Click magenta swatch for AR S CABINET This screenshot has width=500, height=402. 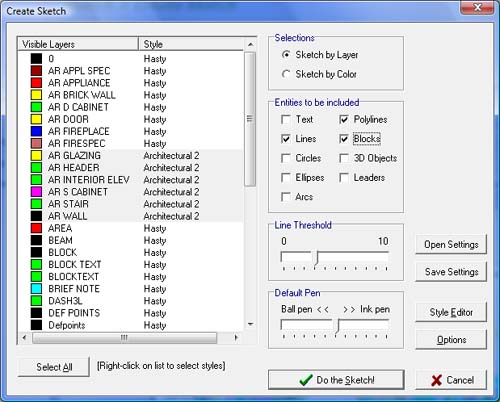(36, 192)
